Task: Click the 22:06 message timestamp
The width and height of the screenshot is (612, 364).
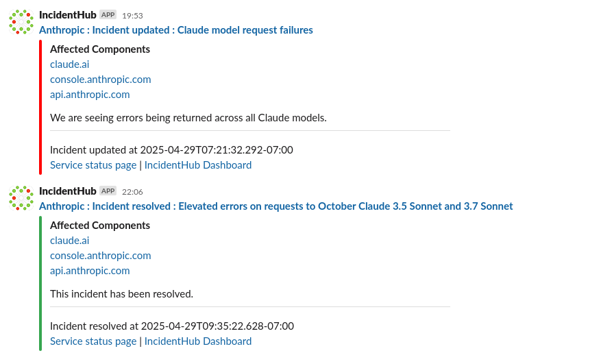Action: (x=132, y=191)
